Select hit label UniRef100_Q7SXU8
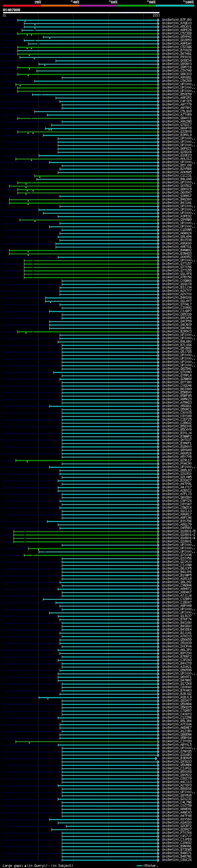This screenshot has width=197, height=868. pyautogui.click(x=176, y=555)
